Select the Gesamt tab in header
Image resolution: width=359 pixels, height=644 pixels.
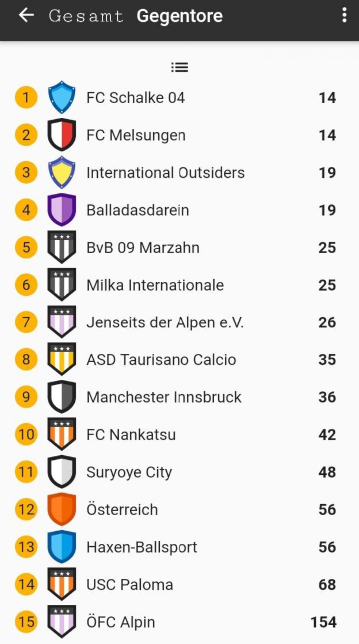86,16
